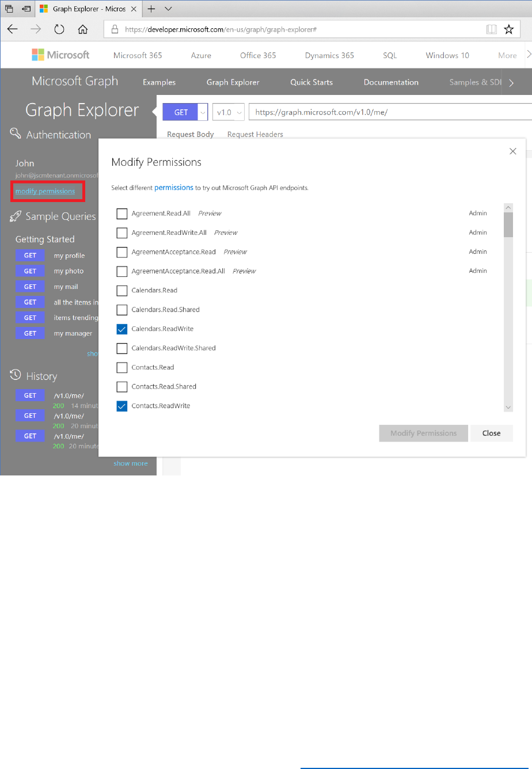Show tab previews chevron icon
532x769 pixels.
click(168, 9)
